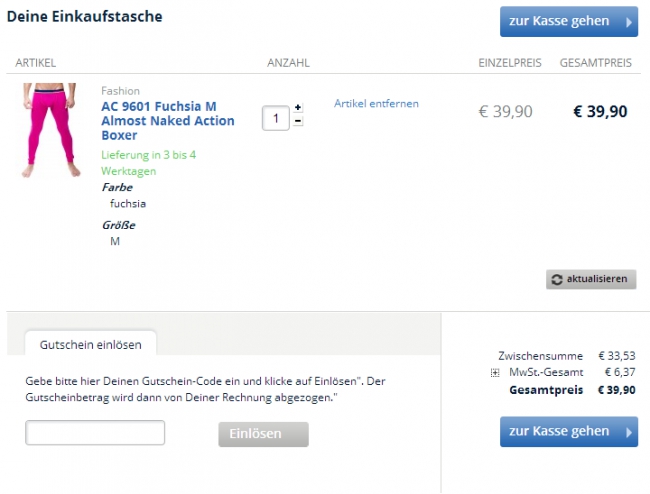The height and width of the screenshot is (494, 650).
Task: Click the bottom arrow icon beside zur Kasse gehen
Action: tap(628, 432)
